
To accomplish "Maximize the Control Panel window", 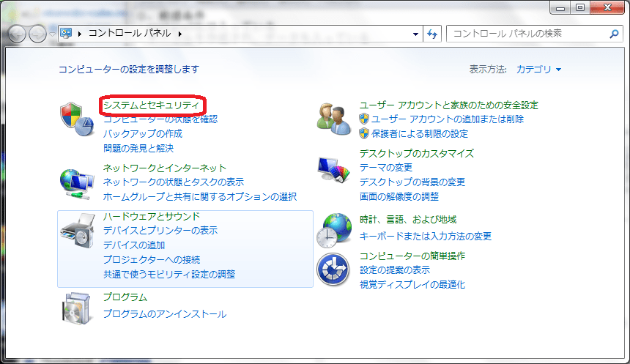I will [x=579, y=7].
